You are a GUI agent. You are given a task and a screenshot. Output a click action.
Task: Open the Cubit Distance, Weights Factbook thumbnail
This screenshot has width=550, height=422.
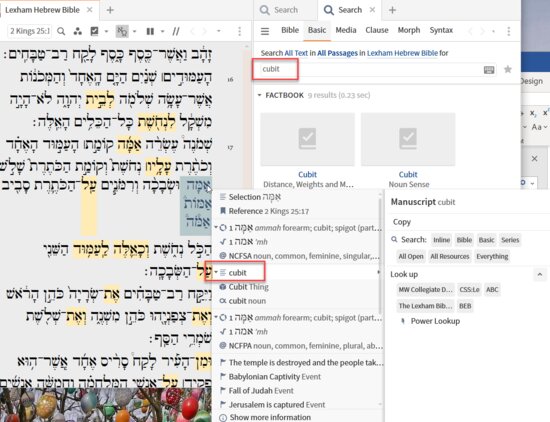(308, 139)
